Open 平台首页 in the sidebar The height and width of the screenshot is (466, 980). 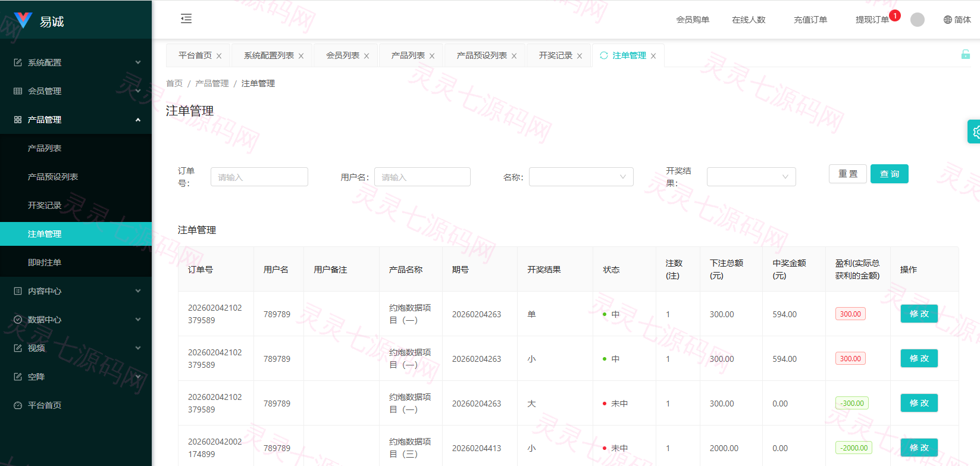tap(76, 405)
